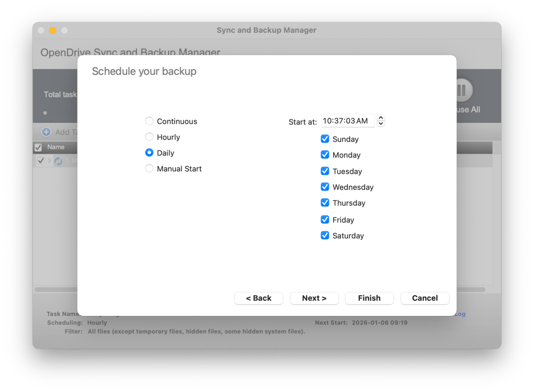Proceed with the Next button
Viewport: 534px width, 392px height.
coord(314,298)
